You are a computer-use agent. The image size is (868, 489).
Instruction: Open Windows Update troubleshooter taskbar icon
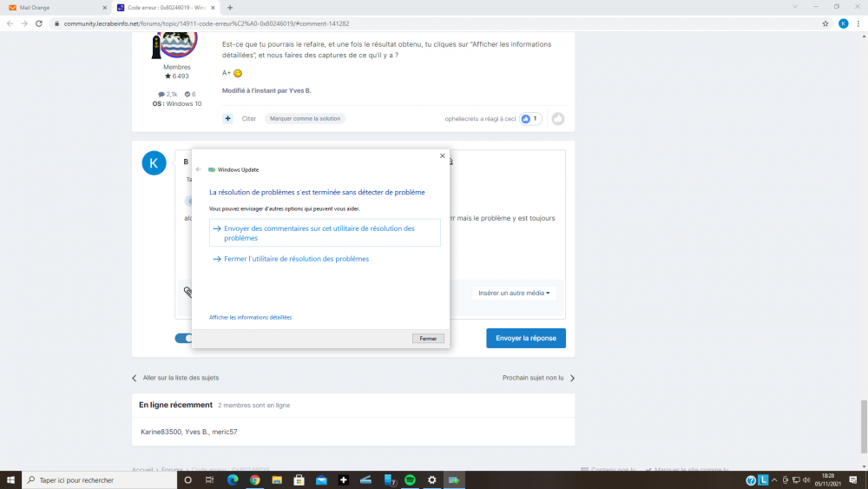coord(454,479)
